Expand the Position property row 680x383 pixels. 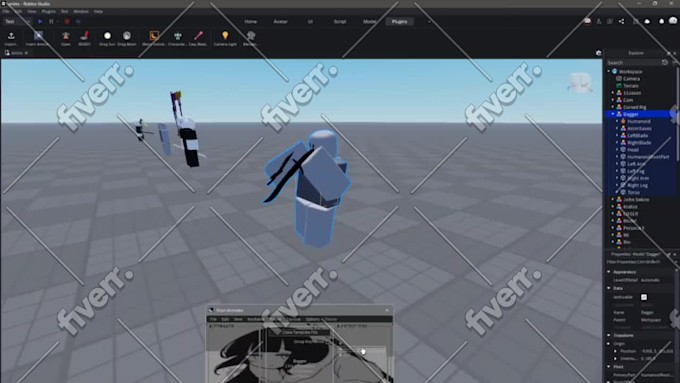(615, 351)
